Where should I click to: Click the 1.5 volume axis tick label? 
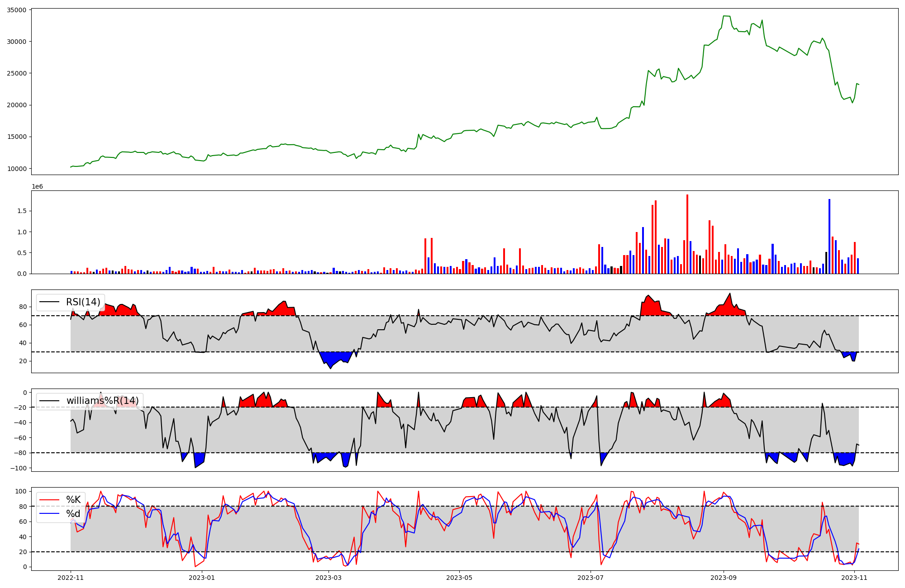pyautogui.click(x=22, y=211)
